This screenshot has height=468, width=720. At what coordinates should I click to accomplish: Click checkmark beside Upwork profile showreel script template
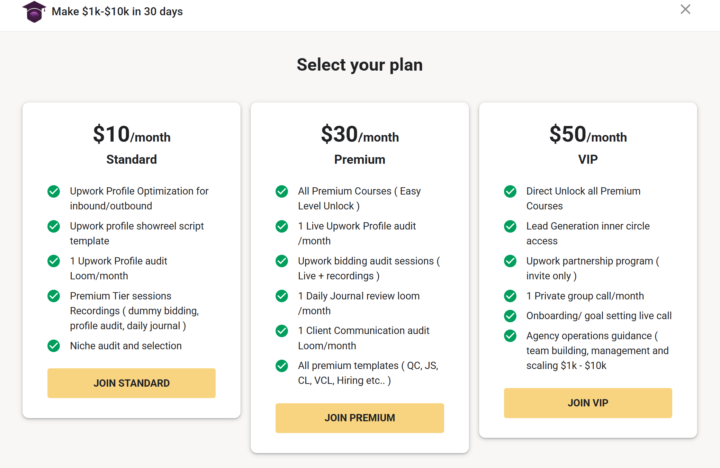coord(54,226)
